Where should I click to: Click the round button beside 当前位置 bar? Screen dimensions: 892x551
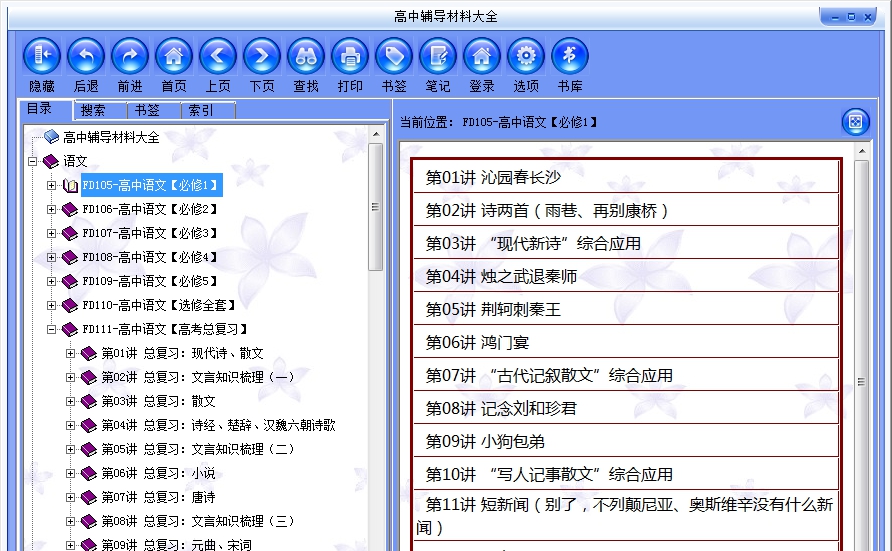(x=856, y=122)
